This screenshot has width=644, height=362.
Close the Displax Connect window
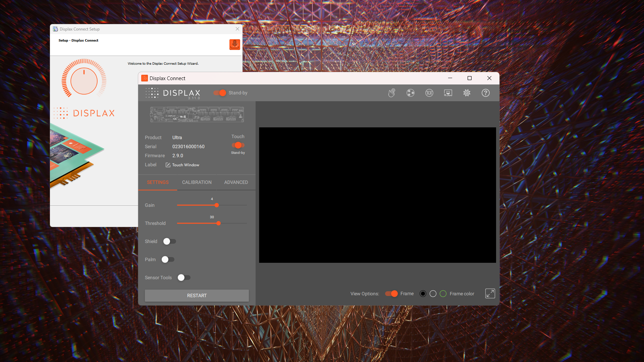pos(489,78)
